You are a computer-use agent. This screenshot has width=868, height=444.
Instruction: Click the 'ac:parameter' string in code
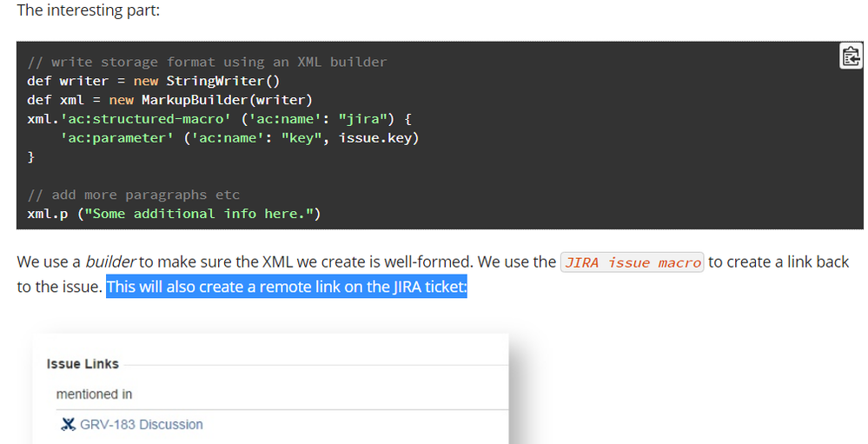coord(116,138)
